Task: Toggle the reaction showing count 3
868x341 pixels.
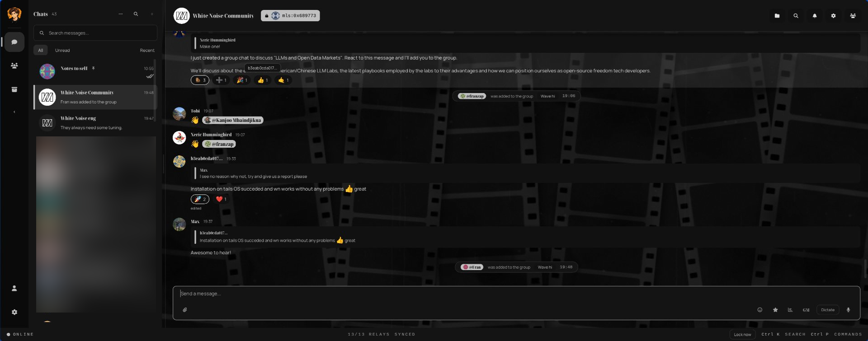Action: pyautogui.click(x=200, y=80)
